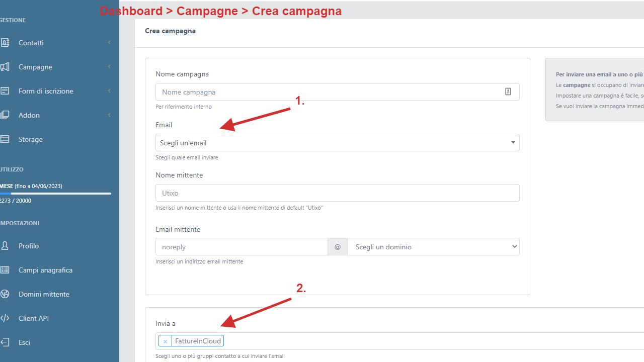The height and width of the screenshot is (362, 644).
Task: Open Campi anagrafica menu item
Action: point(45,270)
